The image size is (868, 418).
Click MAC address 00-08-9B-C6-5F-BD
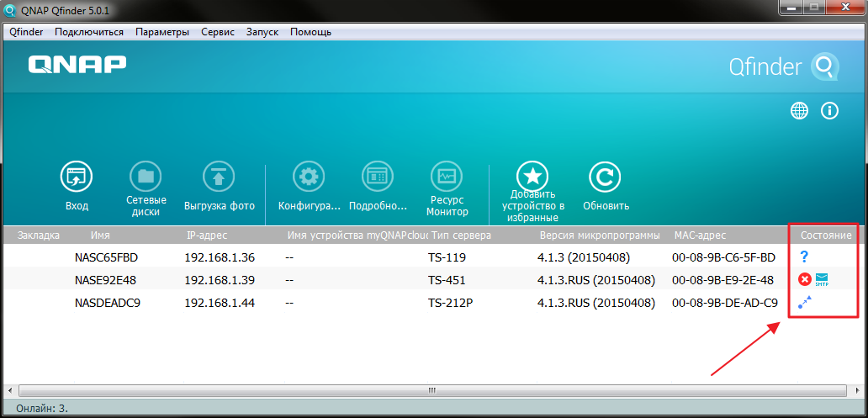(x=723, y=257)
